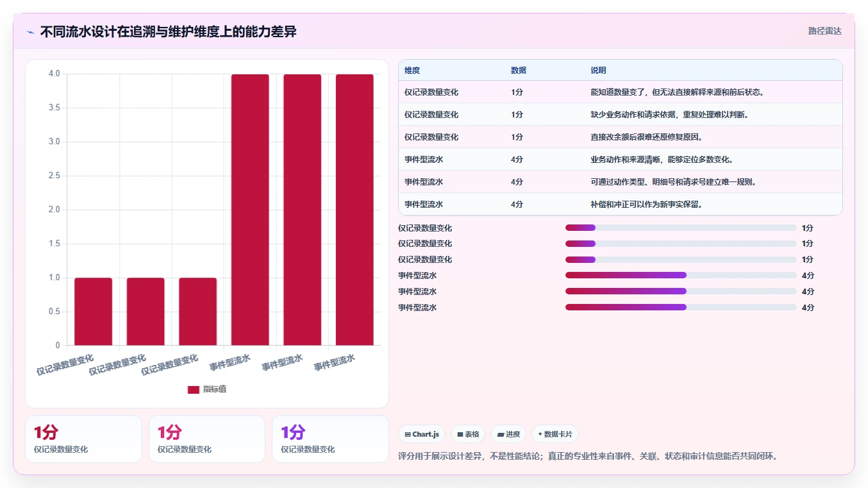
Task: Select the 表格 tag
Action: coord(468,434)
